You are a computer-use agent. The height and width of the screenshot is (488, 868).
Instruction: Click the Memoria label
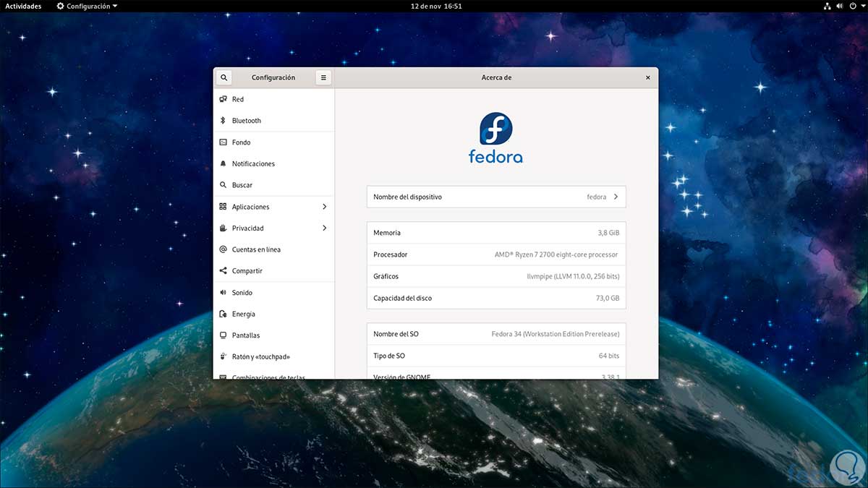[x=387, y=233]
